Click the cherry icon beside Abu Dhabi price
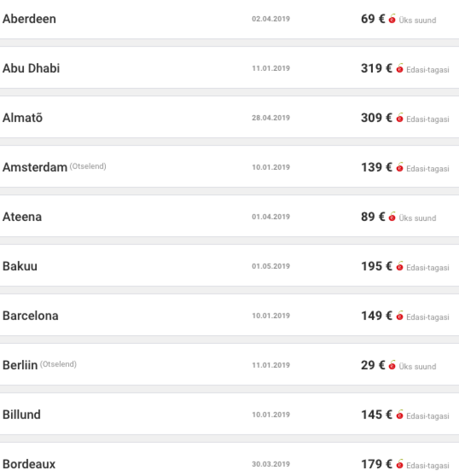The image size is (459, 476). point(400,69)
